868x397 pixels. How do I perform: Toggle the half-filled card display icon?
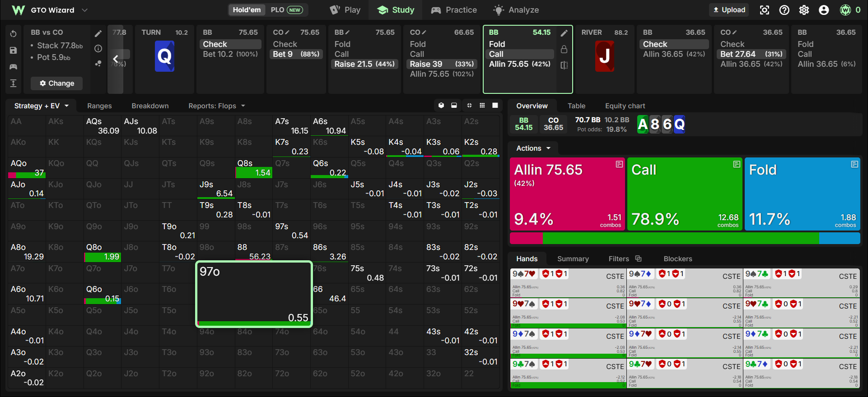pyautogui.click(x=454, y=105)
